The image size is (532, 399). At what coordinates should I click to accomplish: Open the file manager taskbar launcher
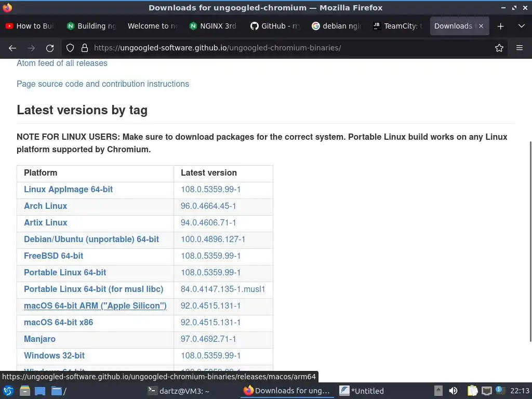tap(25, 391)
